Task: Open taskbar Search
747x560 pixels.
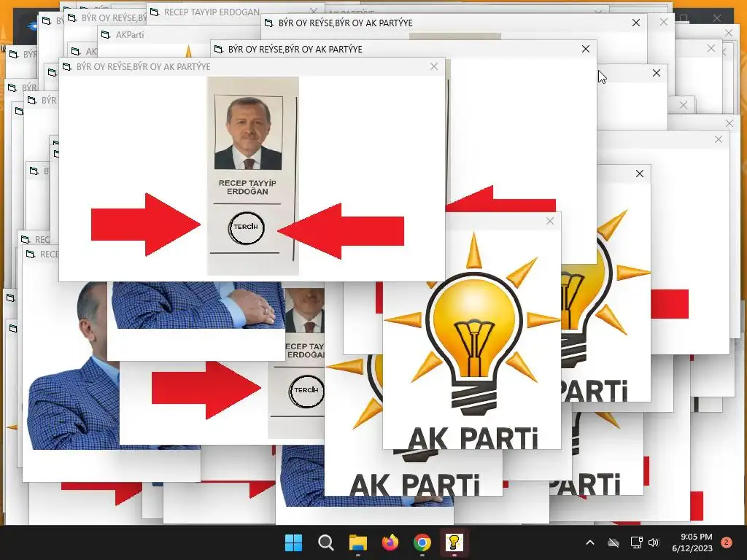Action: point(326,542)
